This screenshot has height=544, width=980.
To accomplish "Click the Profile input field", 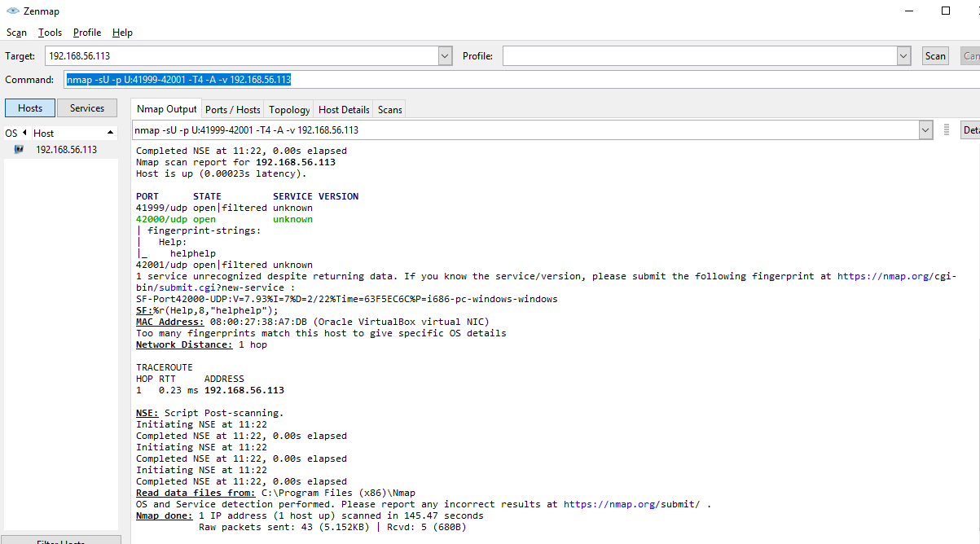I will coord(700,56).
